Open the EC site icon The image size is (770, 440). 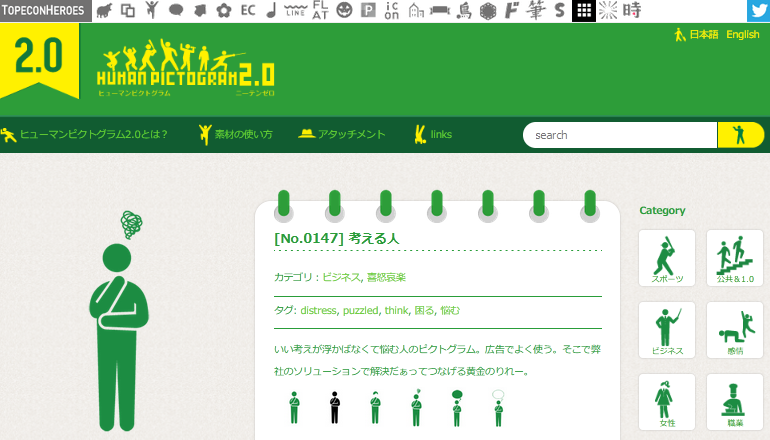(248, 10)
